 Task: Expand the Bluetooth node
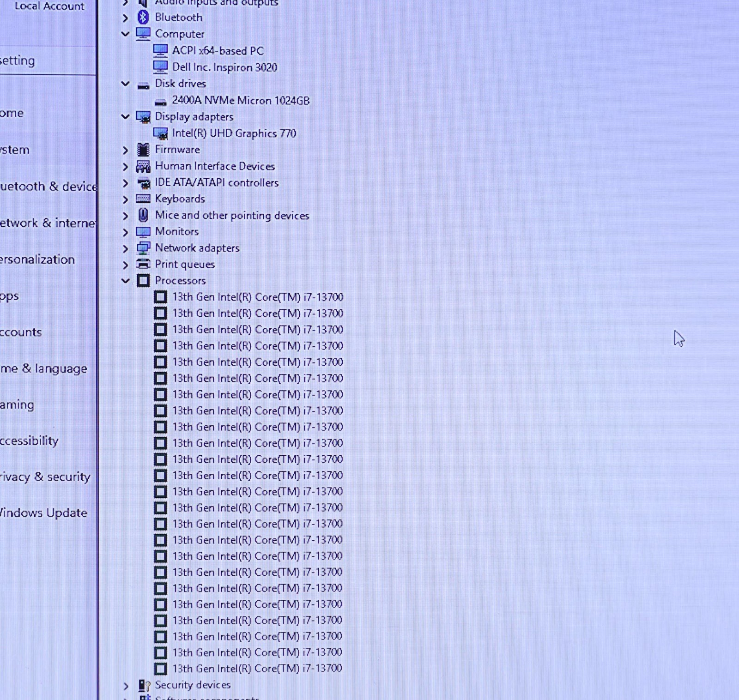(x=125, y=18)
